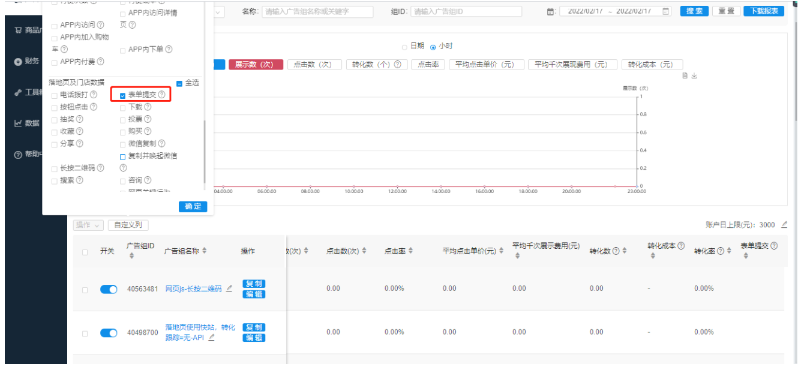This screenshot has width=801, height=366.
Task: Open 数据 section in the left sidebar
Action: pyautogui.click(x=27, y=123)
